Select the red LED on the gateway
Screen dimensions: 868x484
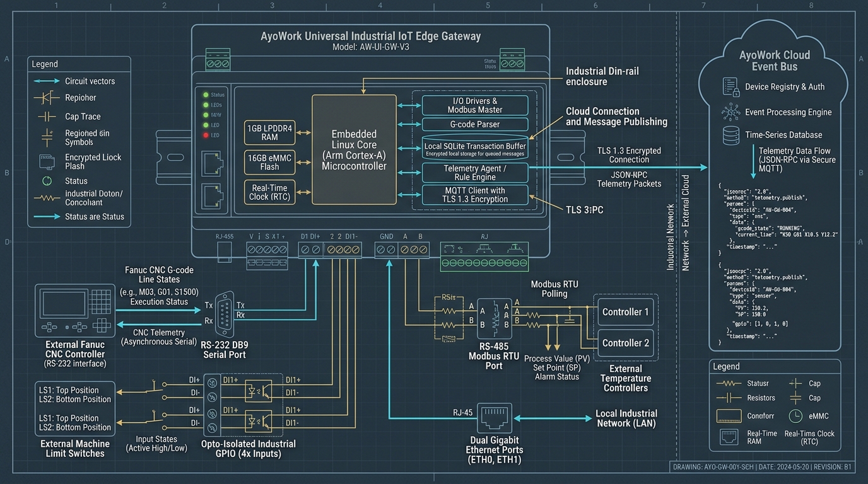(206, 135)
